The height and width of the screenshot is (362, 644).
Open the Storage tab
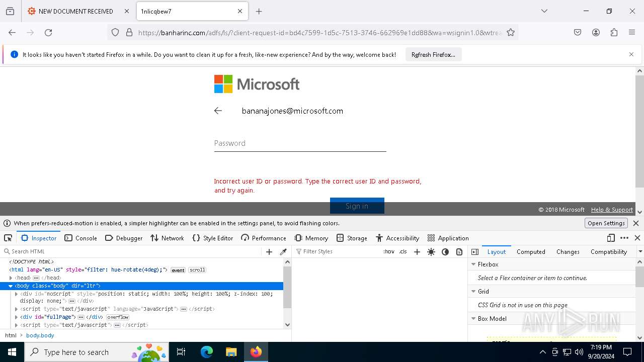352,238
